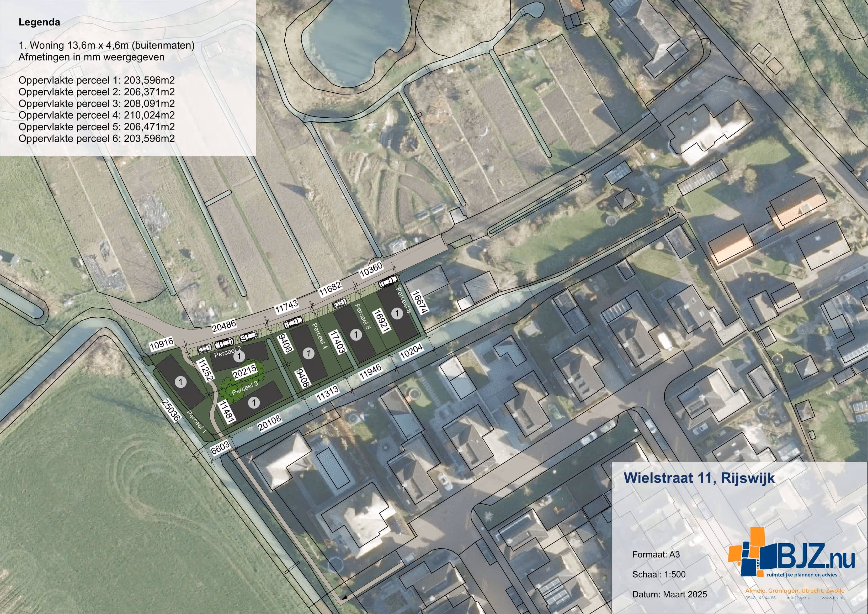Click the parked car icon at Perceel 6
Image resolution: width=868 pixels, height=614 pixels.
(x=388, y=281)
